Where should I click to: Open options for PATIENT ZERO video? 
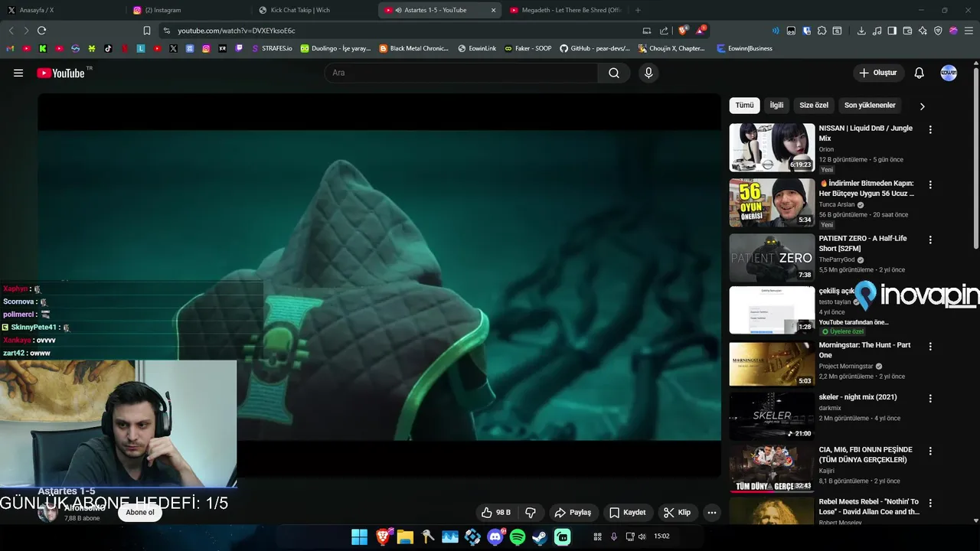[x=930, y=240]
